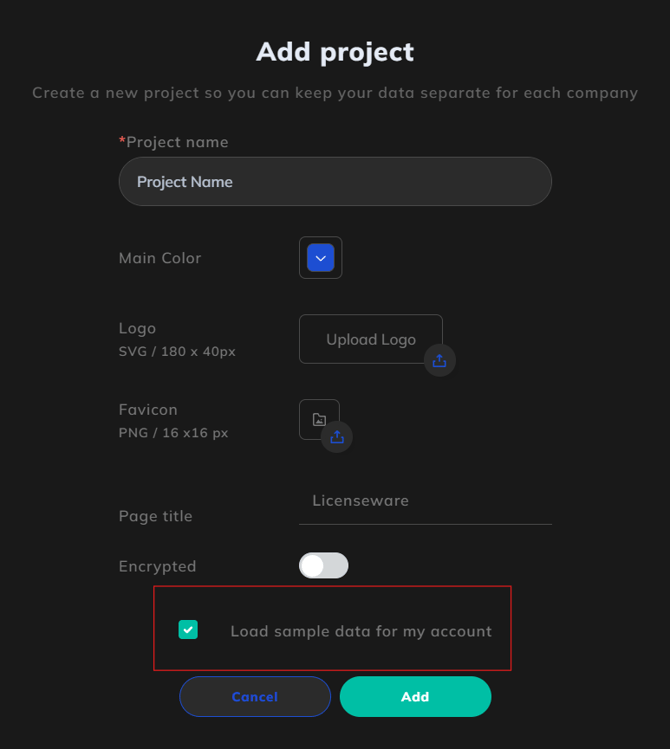Click the chevron in the blue color swatch
Screen dimensions: 670x749
point(320,258)
